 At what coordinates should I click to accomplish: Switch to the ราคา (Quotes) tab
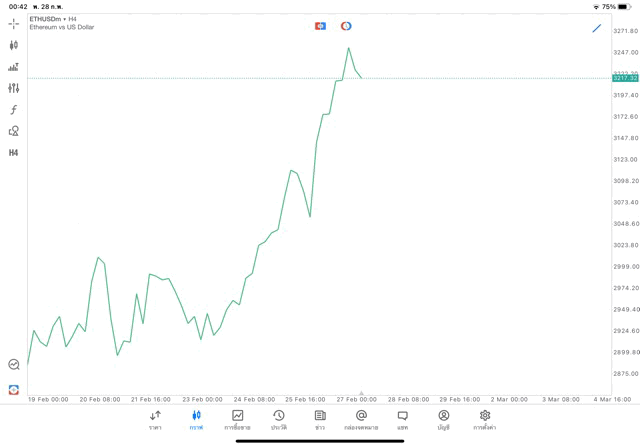pos(155,420)
